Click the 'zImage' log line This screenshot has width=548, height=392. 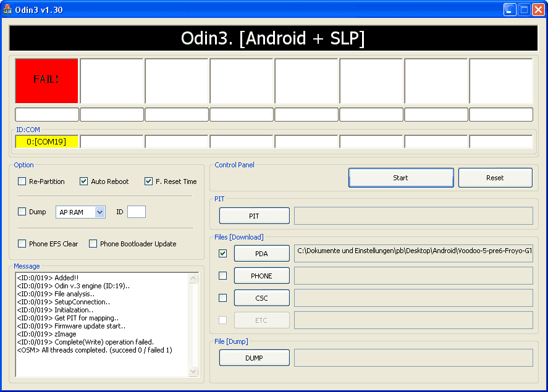click(x=46, y=334)
